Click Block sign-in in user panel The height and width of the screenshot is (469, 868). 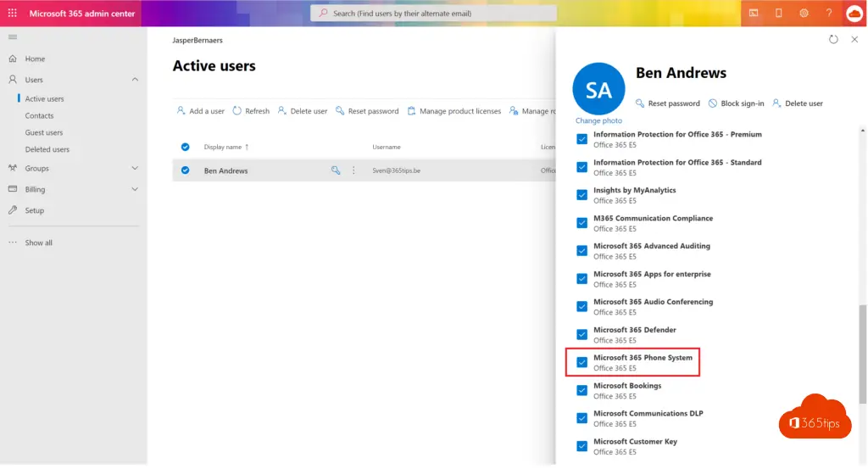point(736,103)
